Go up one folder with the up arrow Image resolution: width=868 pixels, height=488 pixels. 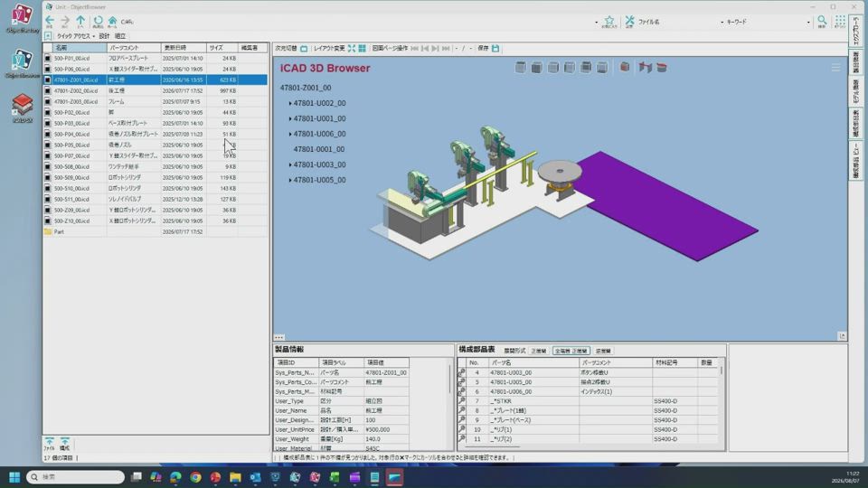(80, 21)
